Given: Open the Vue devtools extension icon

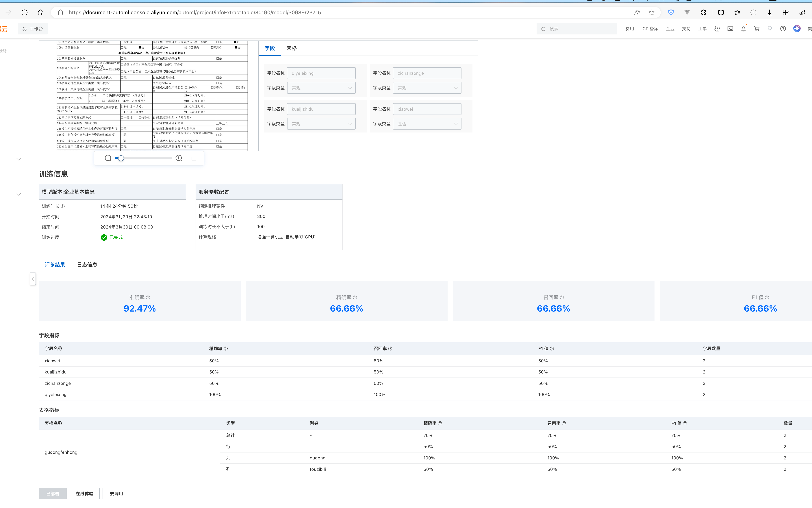Looking at the screenshot, I should (687, 12).
